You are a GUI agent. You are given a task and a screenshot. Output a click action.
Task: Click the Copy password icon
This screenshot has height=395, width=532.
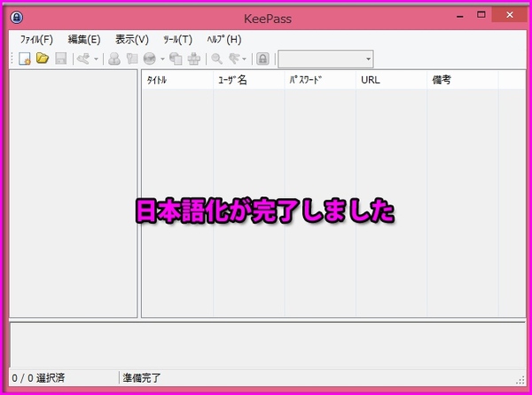click(x=132, y=59)
